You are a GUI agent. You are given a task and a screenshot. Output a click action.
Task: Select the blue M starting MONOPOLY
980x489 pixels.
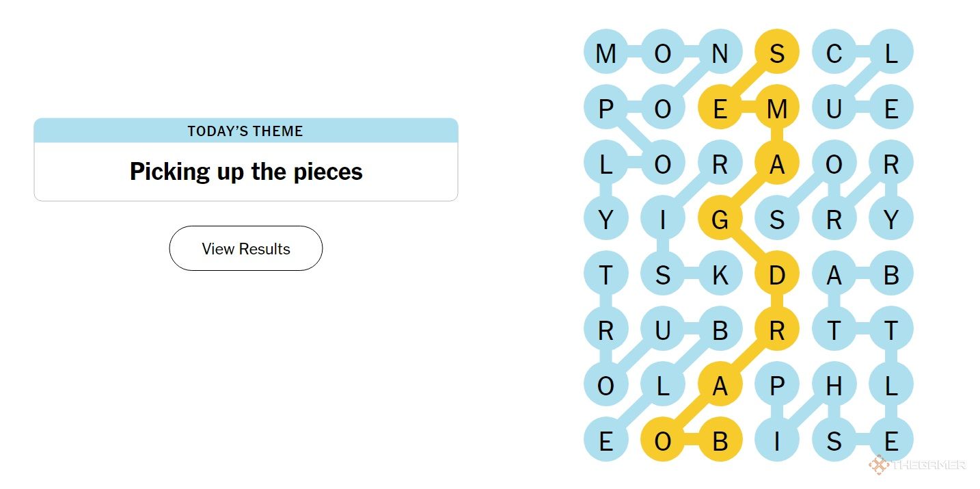coord(605,52)
